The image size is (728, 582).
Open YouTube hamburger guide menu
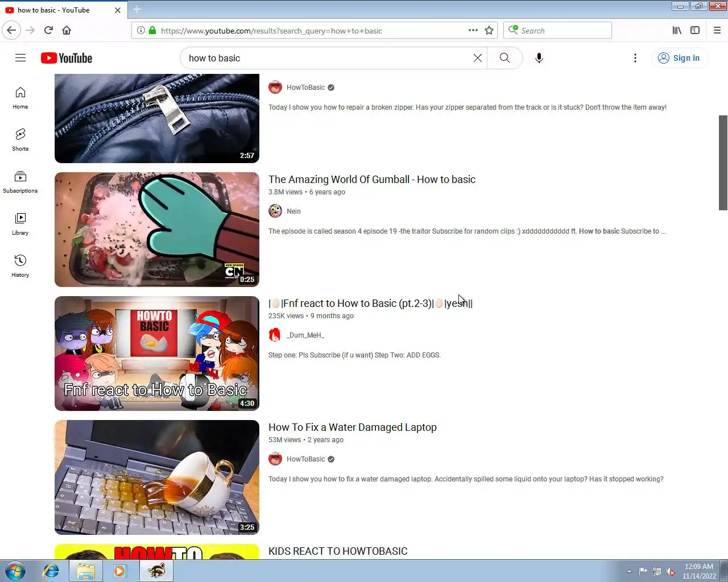pos(20,58)
